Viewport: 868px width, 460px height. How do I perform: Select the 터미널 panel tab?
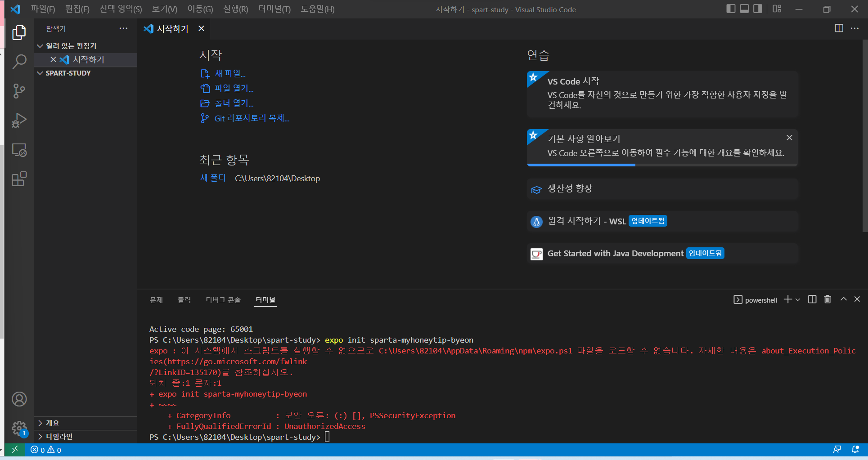point(265,300)
